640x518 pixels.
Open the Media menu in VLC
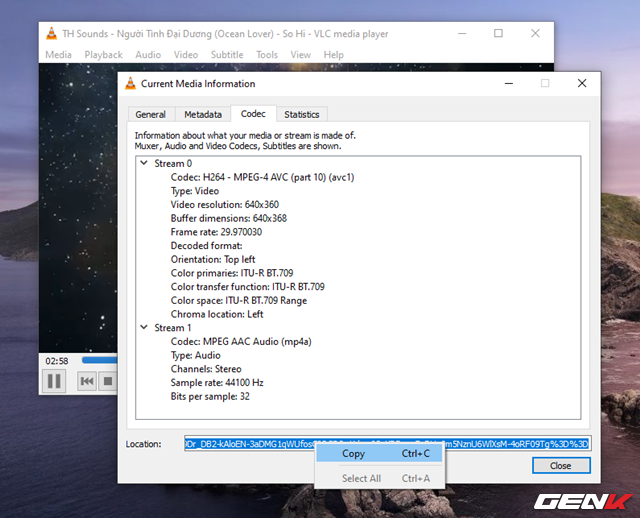(58, 55)
